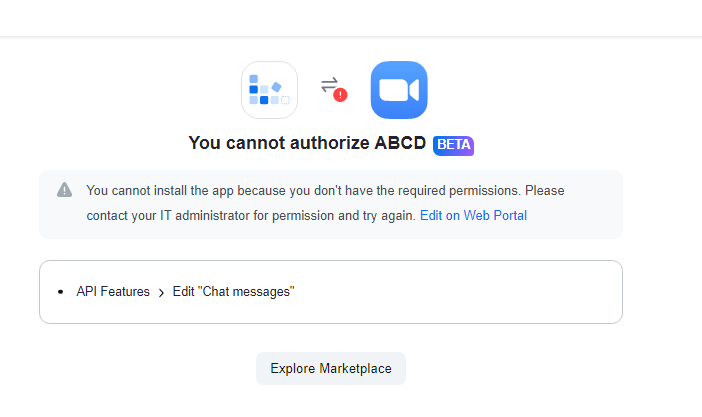Click the bullet point before API Features
Image resolution: width=702 pixels, height=417 pixels.
(60, 292)
